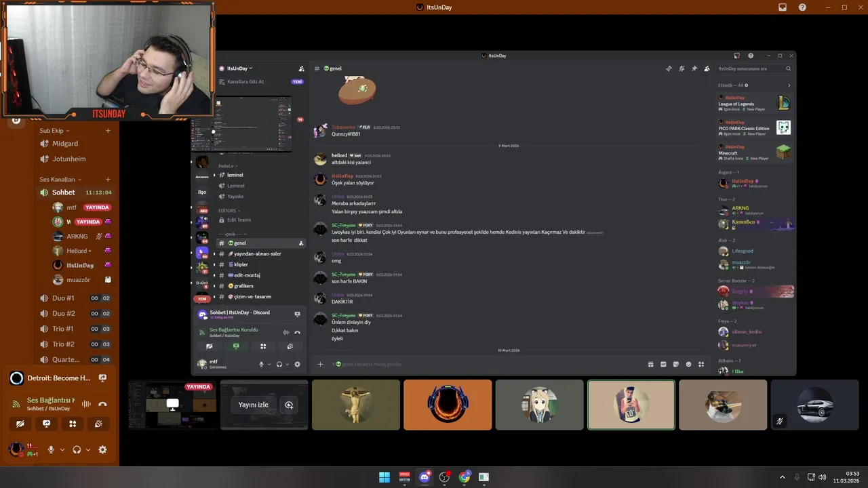Add a channel next to Ses Kanalları
Image resolution: width=868 pixels, height=488 pixels.
pyautogui.click(x=108, y=180)
